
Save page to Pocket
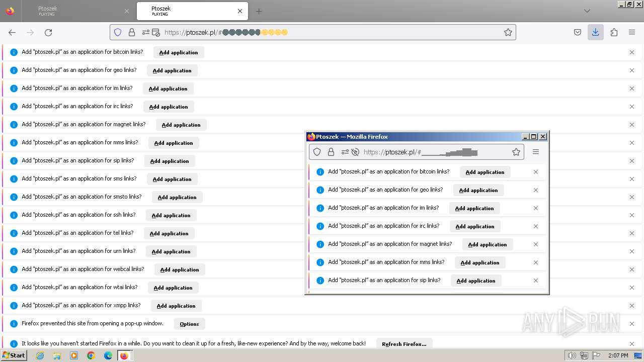tap(578, 32)
